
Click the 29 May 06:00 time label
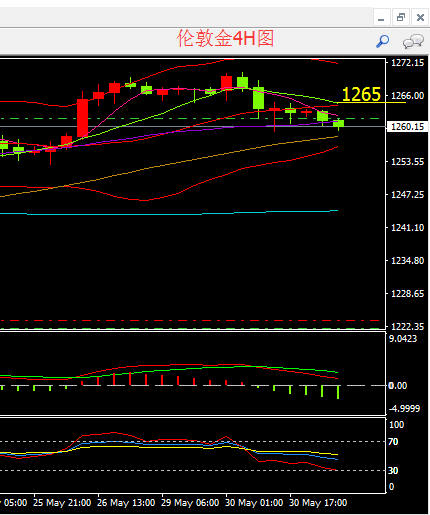[190, 503]
